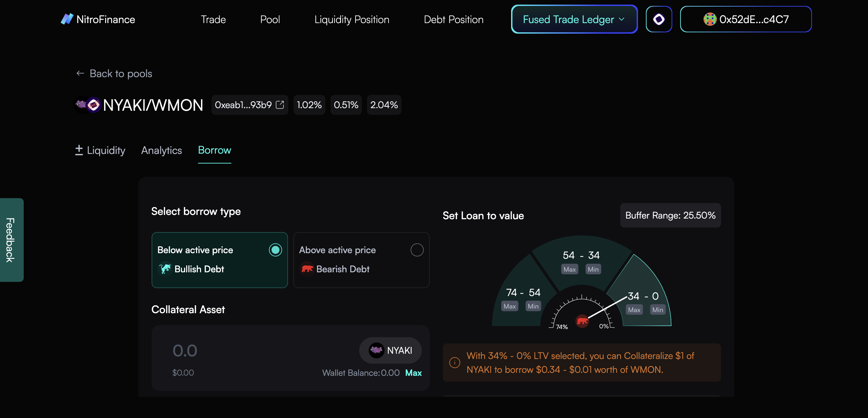Select the 54 - 34 LTV gauge segment
Viewport: 868px width, 418px height.
click(x=581, y=255)
